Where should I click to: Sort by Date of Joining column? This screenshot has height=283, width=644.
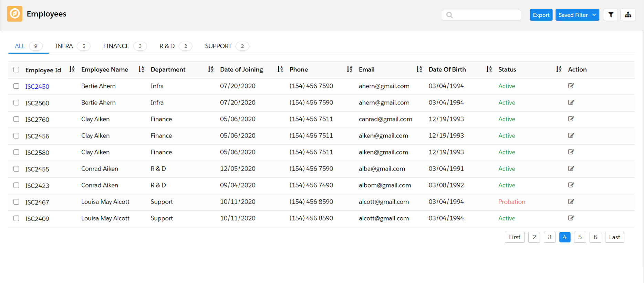click(280, 69)
